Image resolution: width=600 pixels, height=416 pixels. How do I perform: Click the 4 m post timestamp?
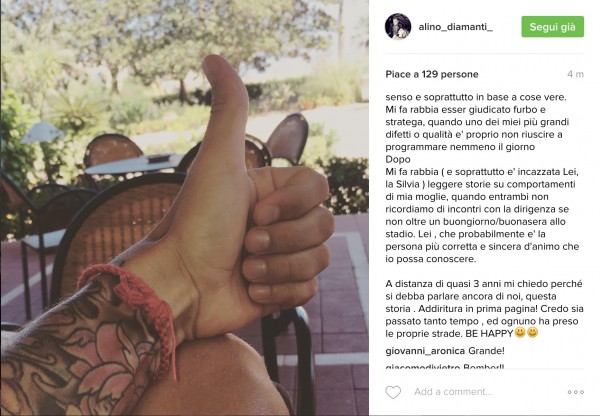pyautogui.click(x=576, y=74)
